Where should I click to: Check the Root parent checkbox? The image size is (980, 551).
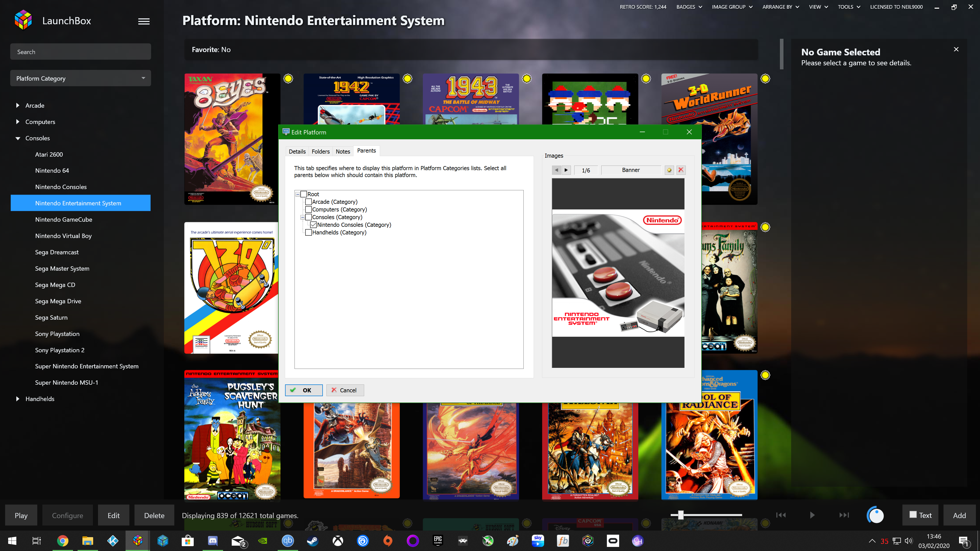pyautogui.click(x=304, y=194)
